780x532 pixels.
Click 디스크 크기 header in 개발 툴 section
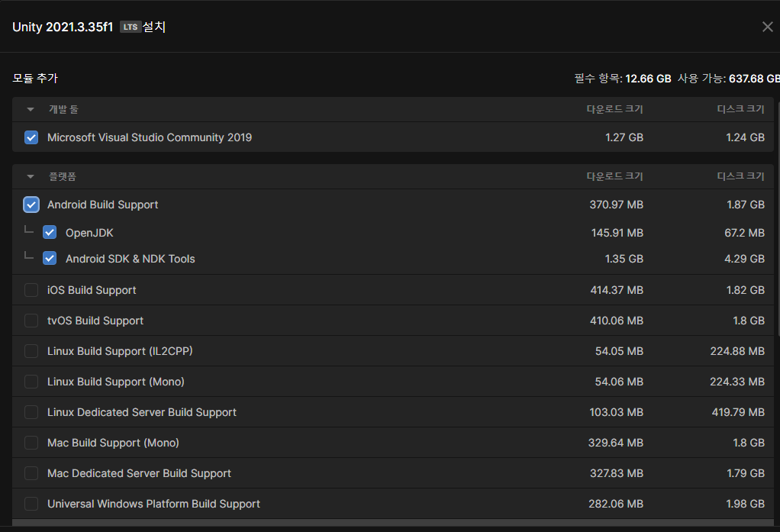(741, 109)
